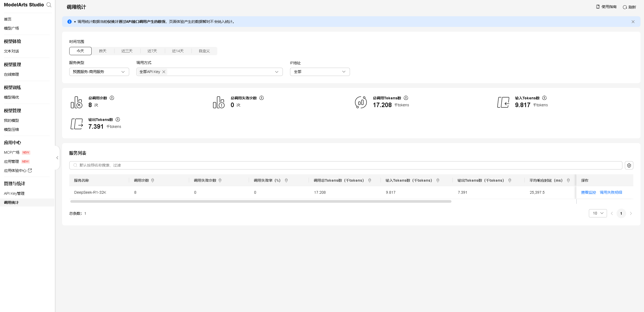
Task: Open 文本对话 in the sidebar
Action: point(11,51)
